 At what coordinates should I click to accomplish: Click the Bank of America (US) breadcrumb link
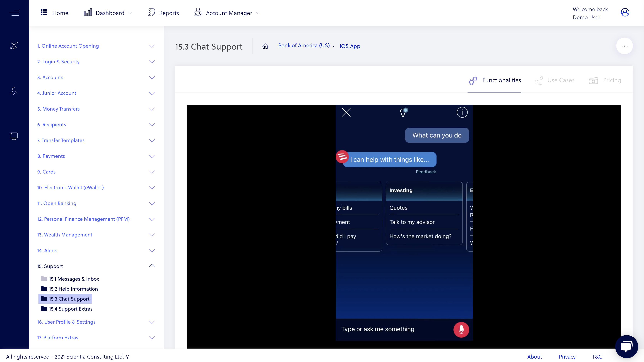(304, 45)
